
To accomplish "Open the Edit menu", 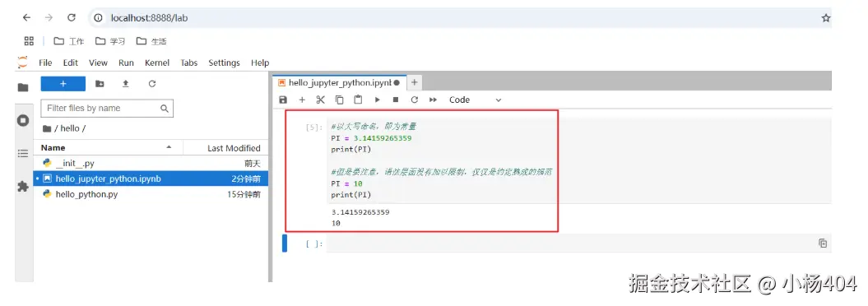I will point(70,63).
